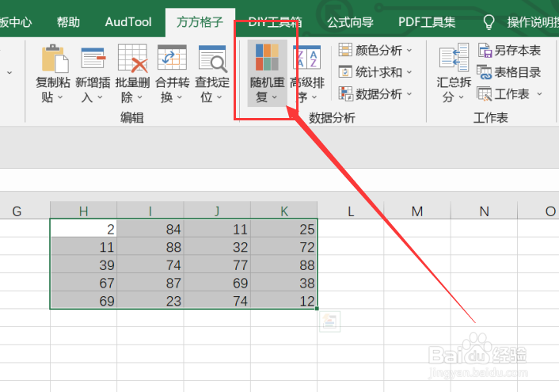The image size is (559, 392).
Task: Click the 颜色分析 icon
Action: 345,50
